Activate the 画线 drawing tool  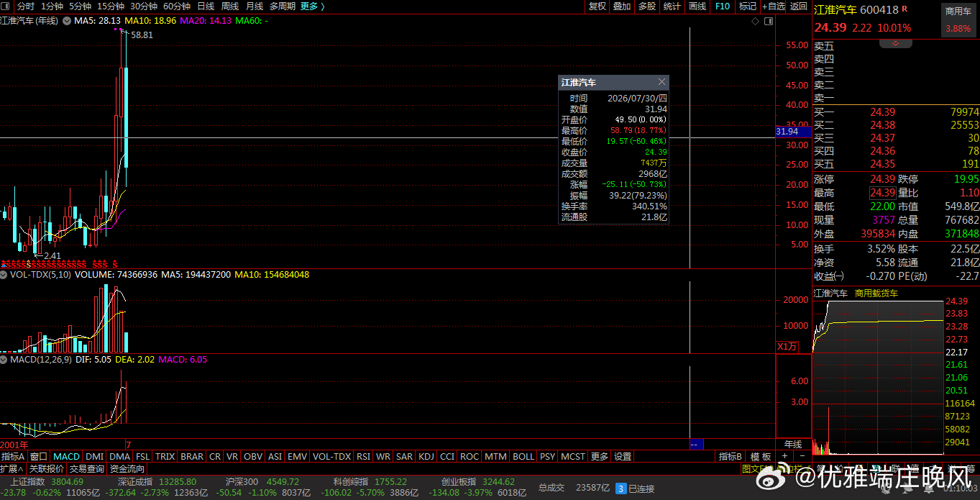coord(697,6)
